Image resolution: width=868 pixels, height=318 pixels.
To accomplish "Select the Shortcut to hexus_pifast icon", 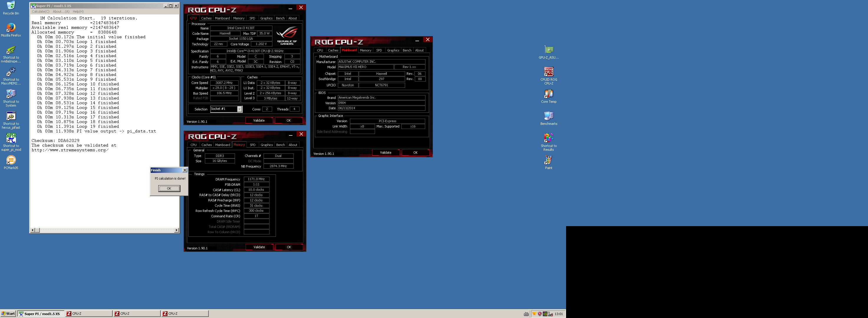I will coord(11,120).
